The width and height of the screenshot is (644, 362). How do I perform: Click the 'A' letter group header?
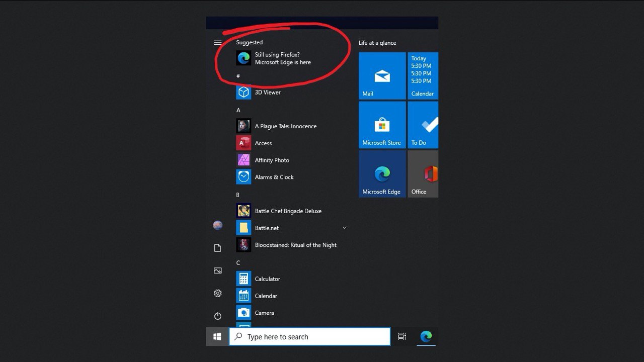[x=238, y=110]
